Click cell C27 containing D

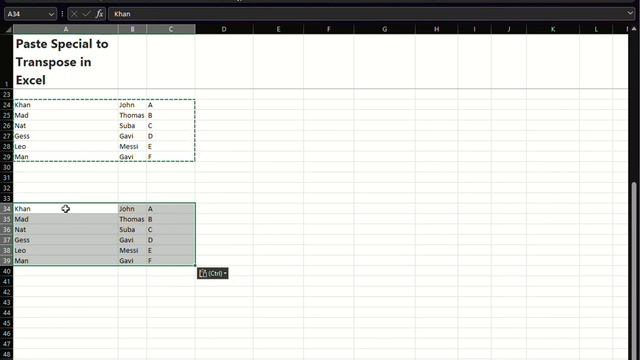pos(171,136)
